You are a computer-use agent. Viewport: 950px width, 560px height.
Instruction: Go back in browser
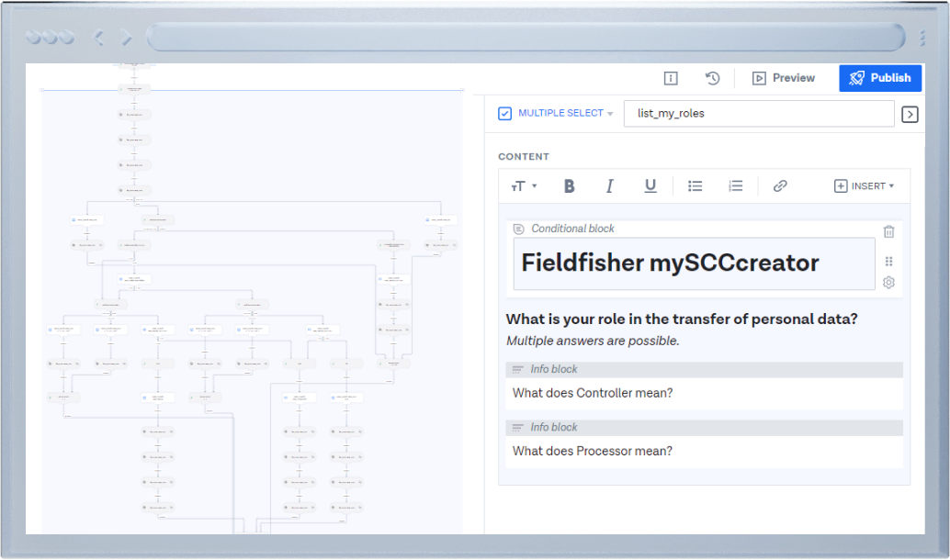pyautogui.click(x=98, y=38)
